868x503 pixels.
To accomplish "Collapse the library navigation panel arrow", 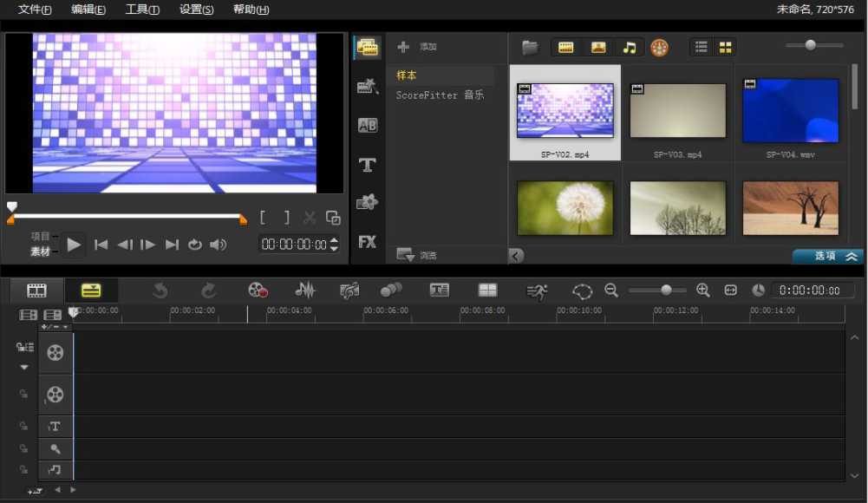I will tap(516, 256).
